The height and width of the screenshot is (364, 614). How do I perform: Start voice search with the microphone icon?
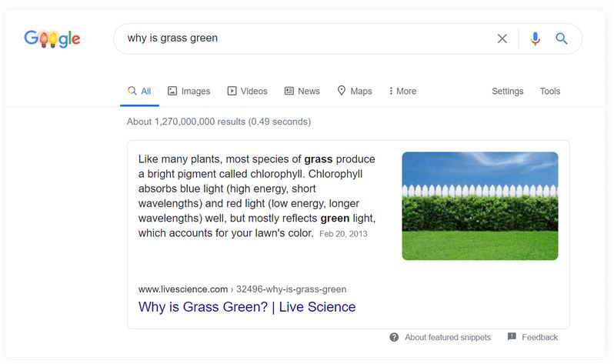pyautogui.click(x=536, y=38)
